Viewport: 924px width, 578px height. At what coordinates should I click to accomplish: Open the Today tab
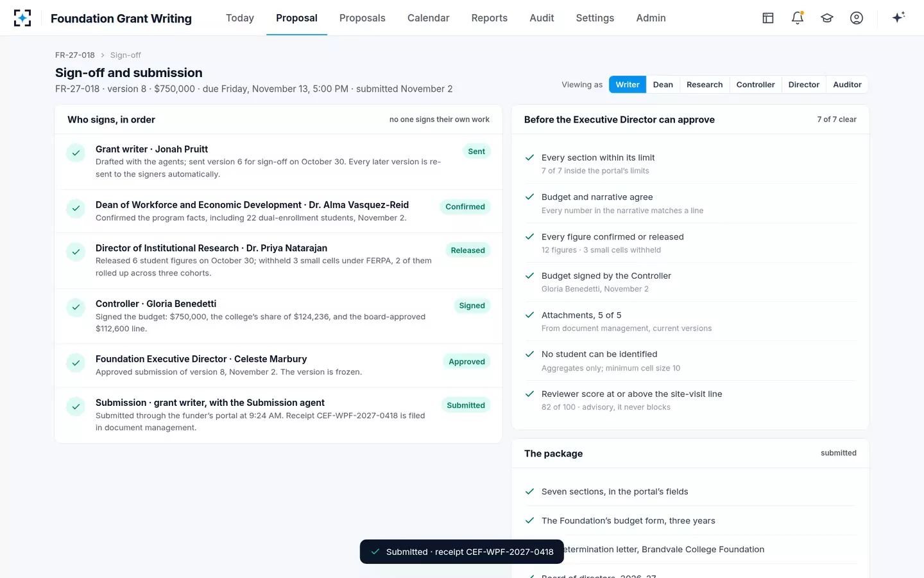click(x=240, y=18)
